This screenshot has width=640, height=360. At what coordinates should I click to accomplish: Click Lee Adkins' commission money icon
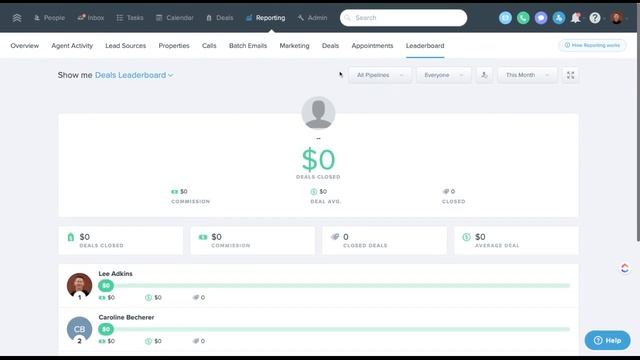(102, 298)
